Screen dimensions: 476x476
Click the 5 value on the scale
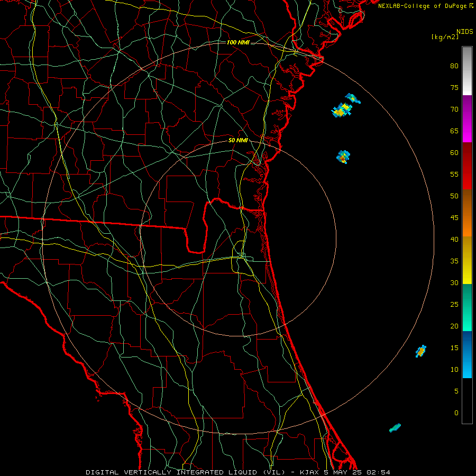point(456,391)
